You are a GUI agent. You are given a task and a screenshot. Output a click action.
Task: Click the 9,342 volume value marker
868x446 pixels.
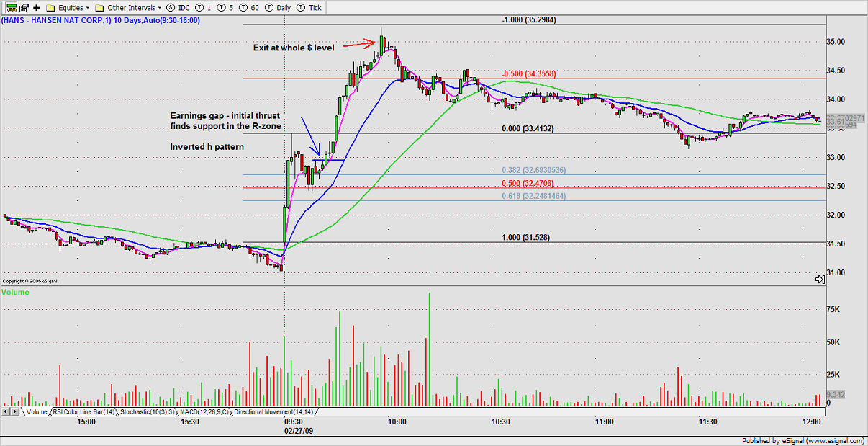point(835,394)
